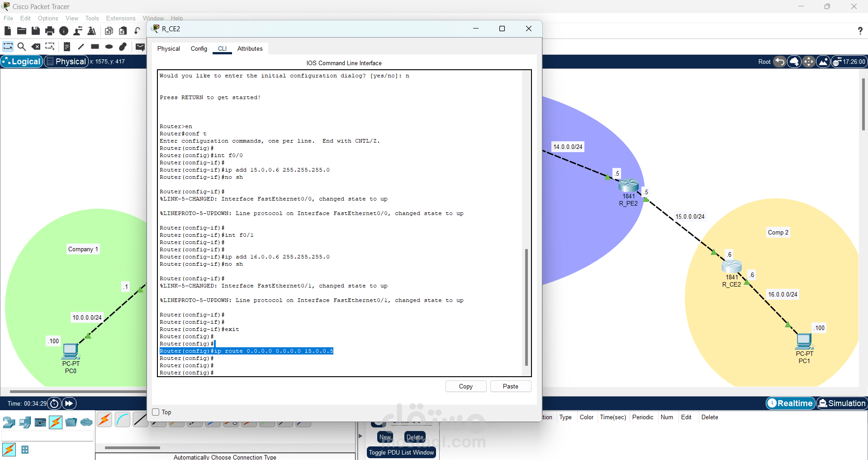Switch to Realtime mode
Viewport: 868px width, 460px height.
790,403
